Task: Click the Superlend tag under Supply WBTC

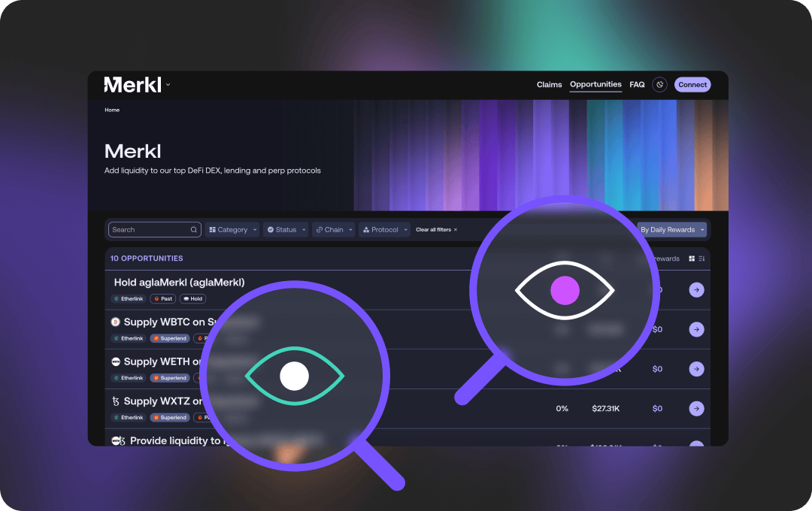Action: pyautogui.click(x=170, y=339)
